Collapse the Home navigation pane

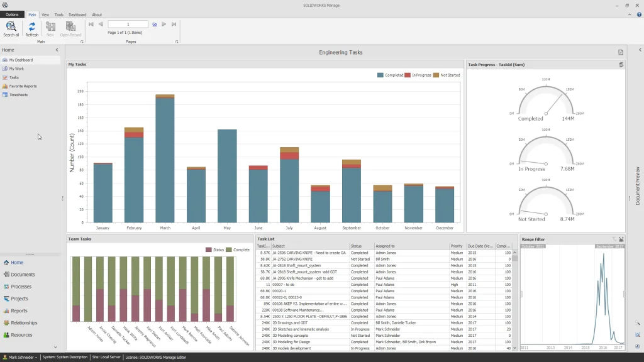coord(57,50)
